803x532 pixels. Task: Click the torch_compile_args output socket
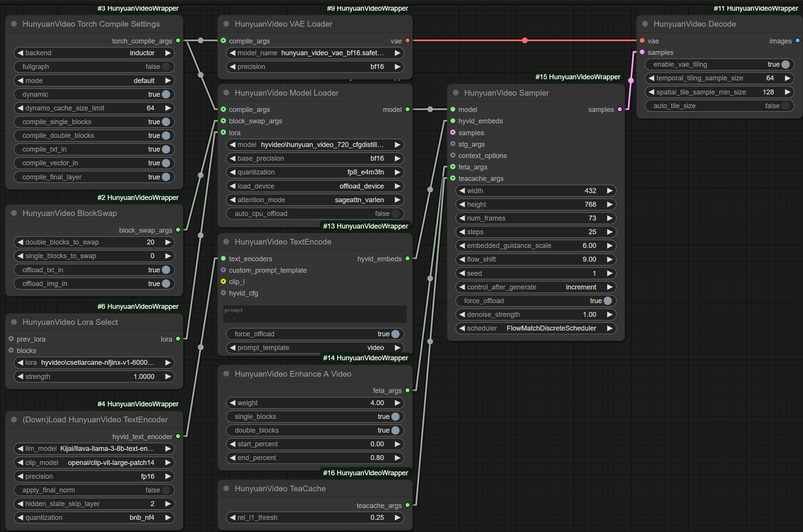pos(178,40)
